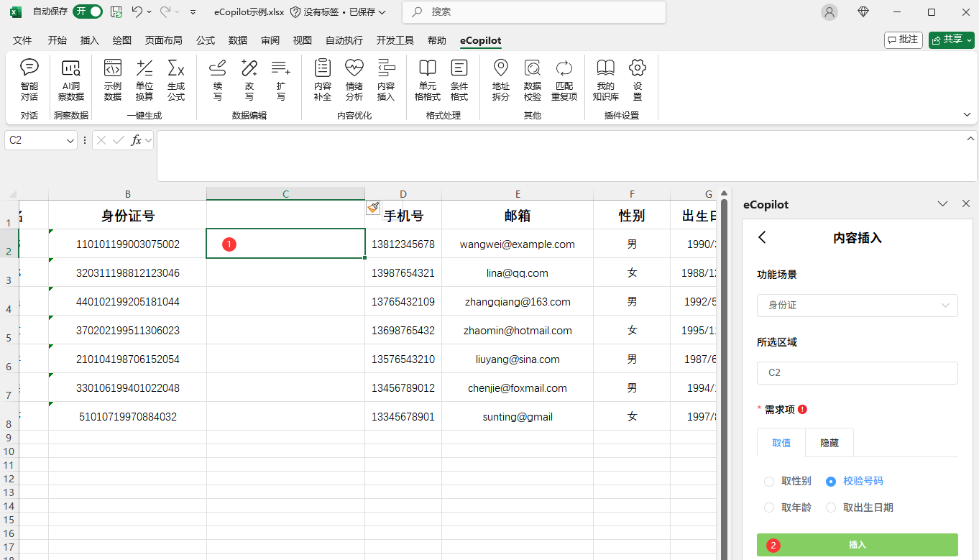Switch to the 隐藏 tab

[829, 443]
